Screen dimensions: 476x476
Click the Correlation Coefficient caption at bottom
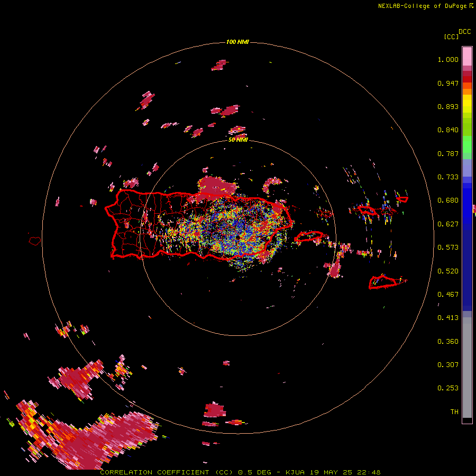pyautogui.click(x=240, y=472)
